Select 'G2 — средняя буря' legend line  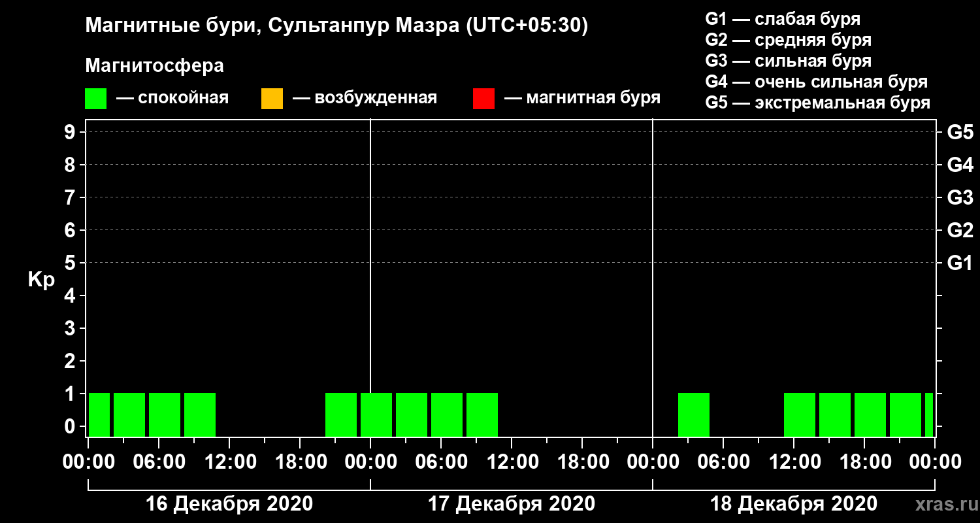pyautogui.click(x=788, y=40)
